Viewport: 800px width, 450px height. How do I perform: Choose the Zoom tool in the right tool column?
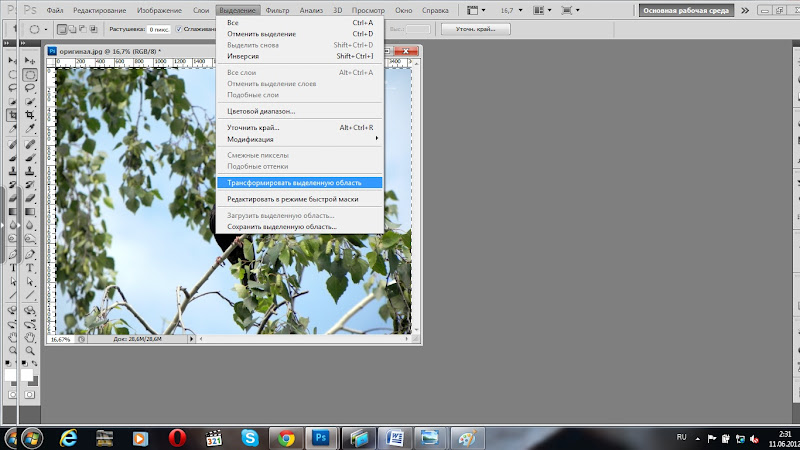[30, 351]
